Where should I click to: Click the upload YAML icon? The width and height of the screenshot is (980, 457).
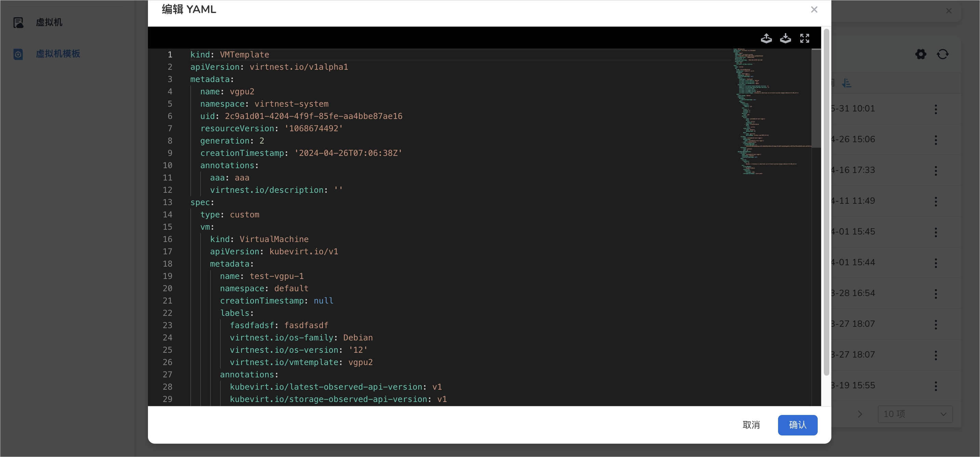tap(766, 38)
